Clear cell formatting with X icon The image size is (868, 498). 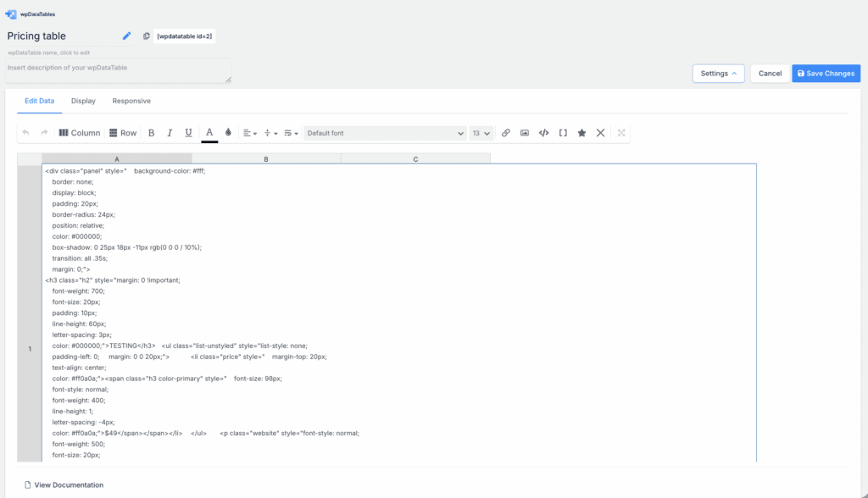tap(601, 133)
